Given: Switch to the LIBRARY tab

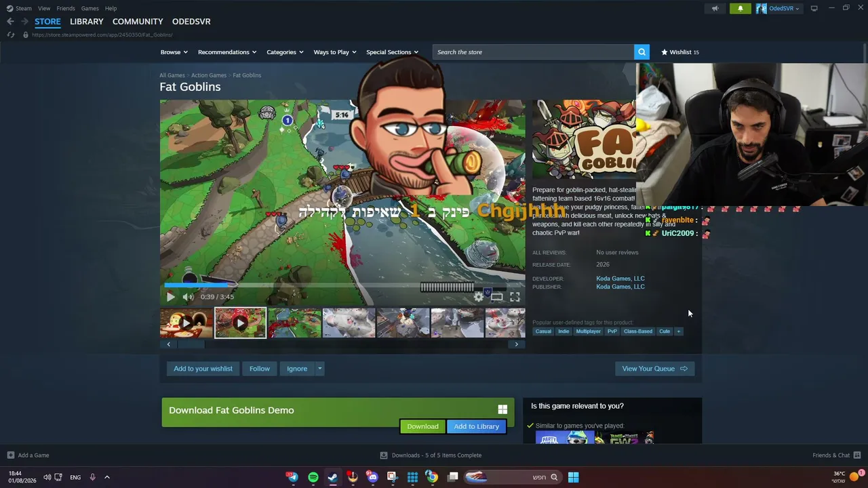Looking at the screenshot, I should [87, 22].
